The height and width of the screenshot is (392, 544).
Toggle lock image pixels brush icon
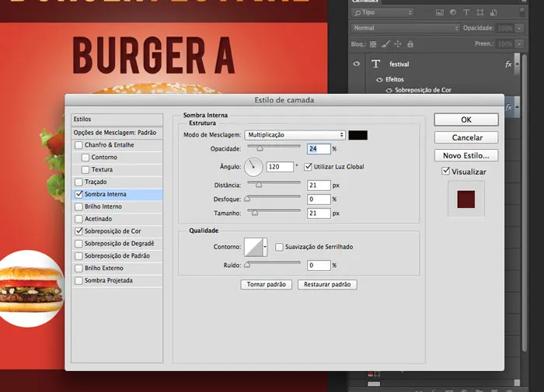(385, 44)
